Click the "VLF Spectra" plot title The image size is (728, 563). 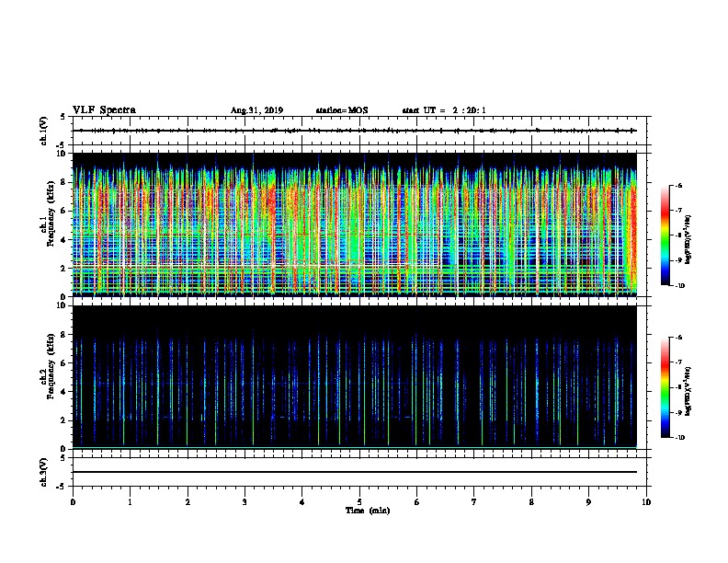pyautogui.click(x=104, y=110)
